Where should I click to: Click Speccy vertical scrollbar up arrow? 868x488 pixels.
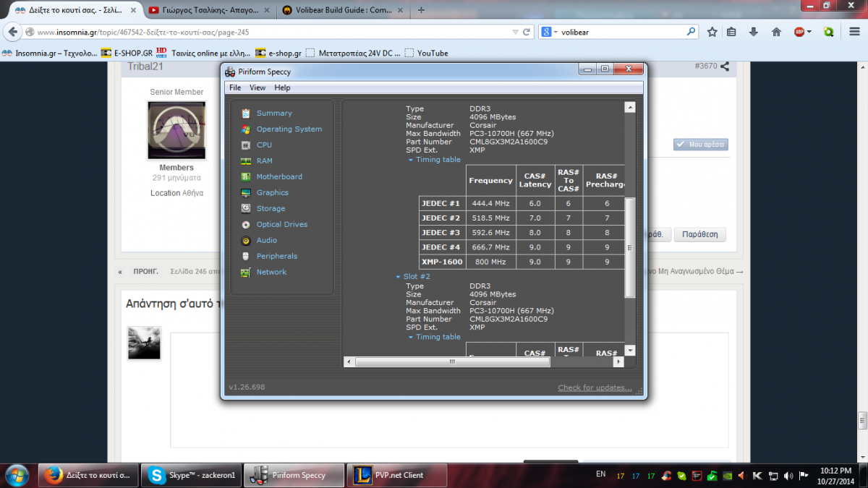pyautogui.click(x=630, y=107)
